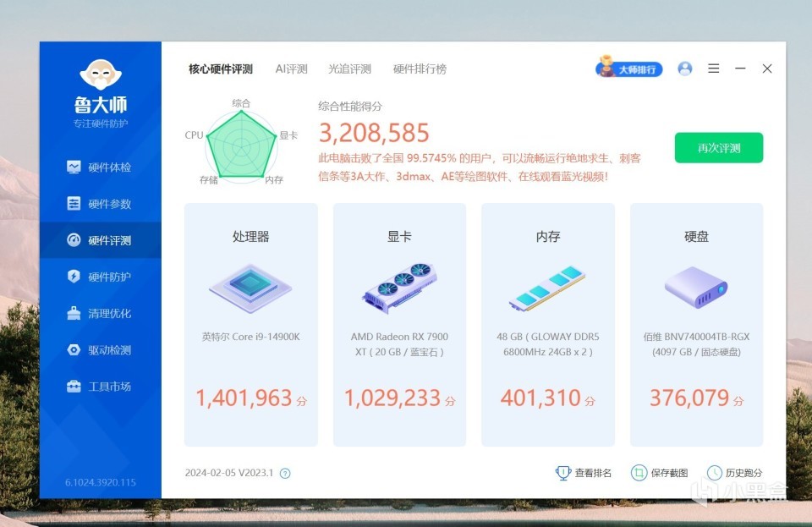
Task: Click memory score 401,310
Action: pyautogui.click(x=540, y=398)
